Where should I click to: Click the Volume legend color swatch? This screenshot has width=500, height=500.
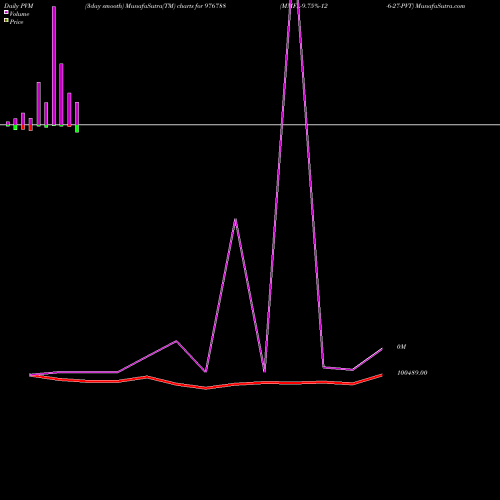coord(6,12)
